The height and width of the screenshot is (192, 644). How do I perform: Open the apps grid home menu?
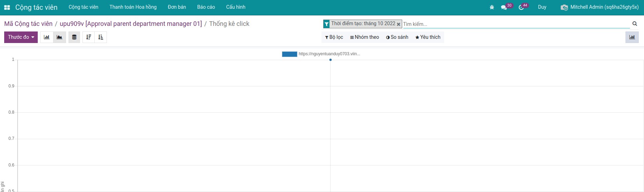[x=7, y=7]
